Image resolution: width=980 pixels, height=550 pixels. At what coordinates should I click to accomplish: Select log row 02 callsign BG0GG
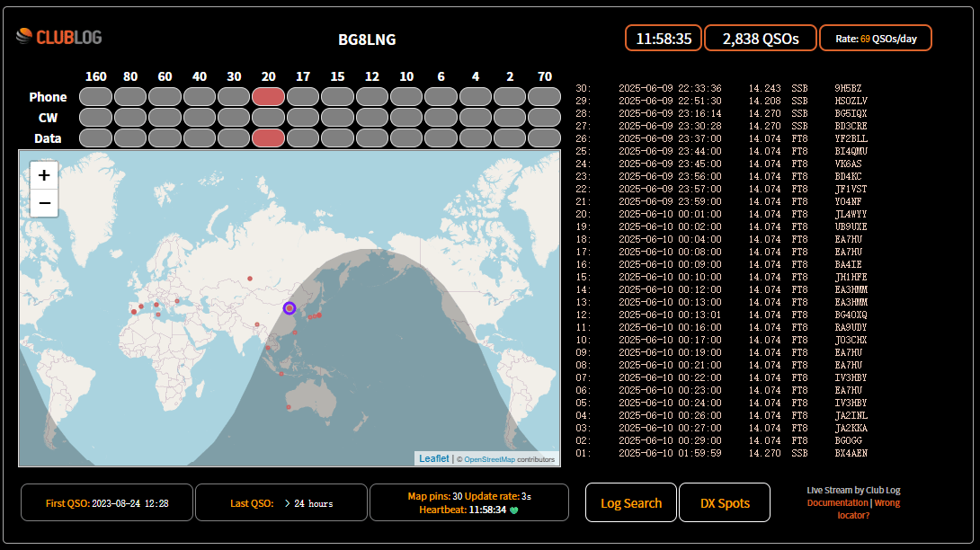click(848, 440)
